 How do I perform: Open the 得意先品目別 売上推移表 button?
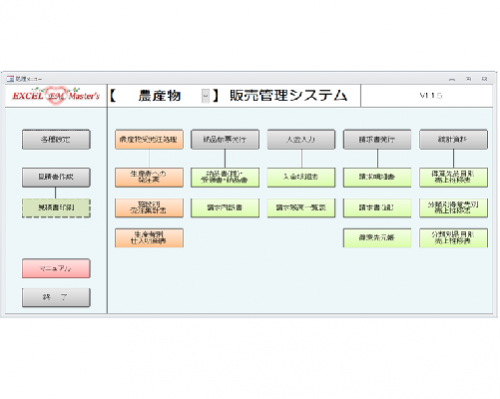(453, 177)
